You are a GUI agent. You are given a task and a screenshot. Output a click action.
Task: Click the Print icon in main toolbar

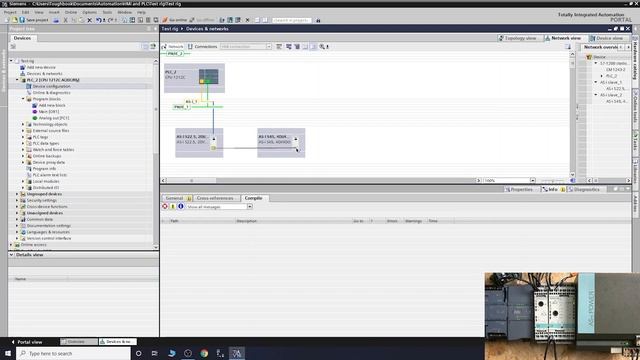point(56,20)
